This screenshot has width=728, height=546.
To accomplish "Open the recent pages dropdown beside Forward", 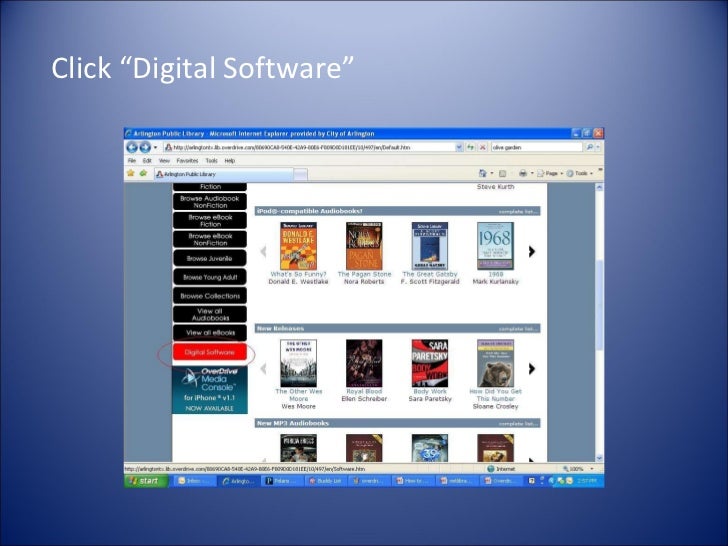I will [155, 148].
